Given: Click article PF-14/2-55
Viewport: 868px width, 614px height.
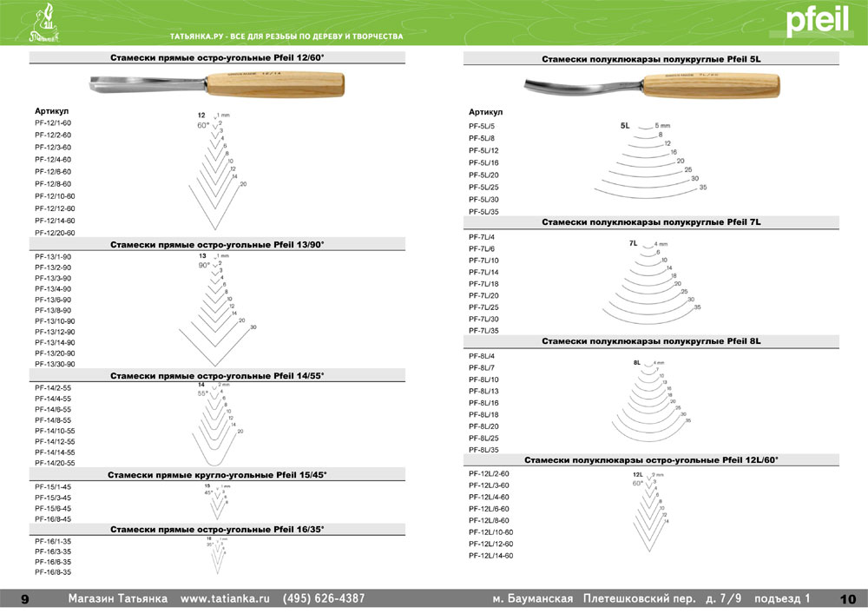Looking at the screenshot, I should (x=53, y=388).
